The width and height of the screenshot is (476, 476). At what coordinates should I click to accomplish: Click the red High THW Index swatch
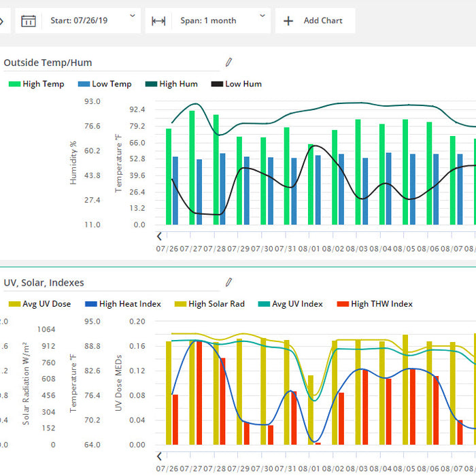click(343, 304)
